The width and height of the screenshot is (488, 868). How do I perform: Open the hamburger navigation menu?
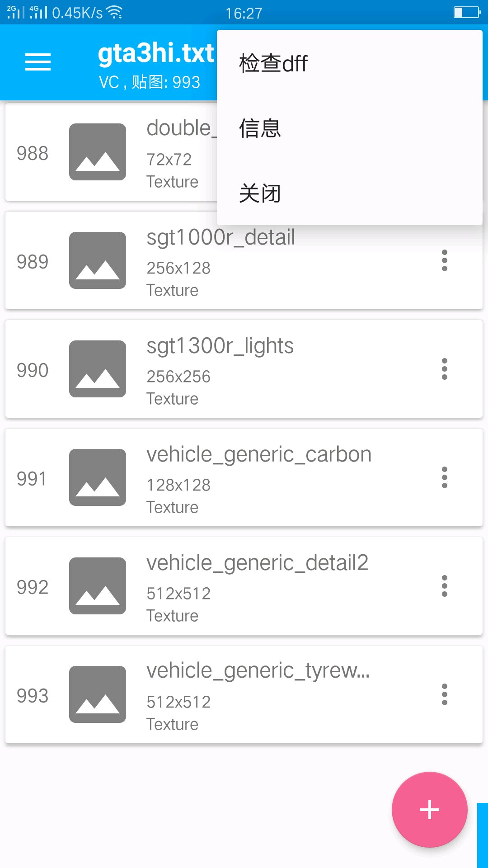click(x=38, y=62)
